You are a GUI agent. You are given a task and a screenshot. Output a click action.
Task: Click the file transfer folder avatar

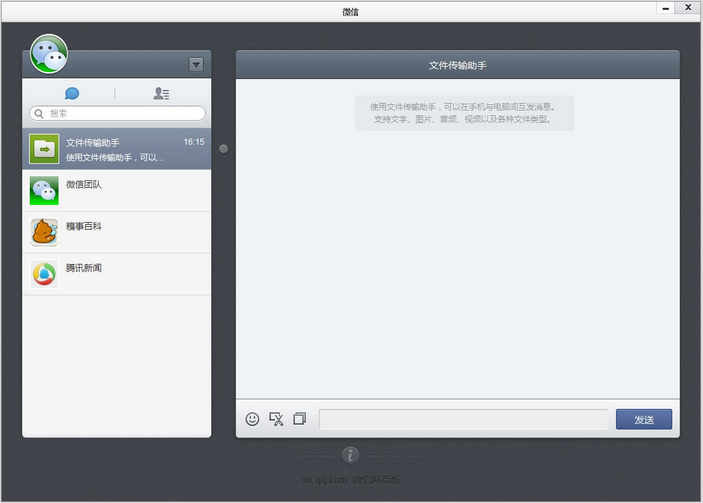click(x=44, y=148)
